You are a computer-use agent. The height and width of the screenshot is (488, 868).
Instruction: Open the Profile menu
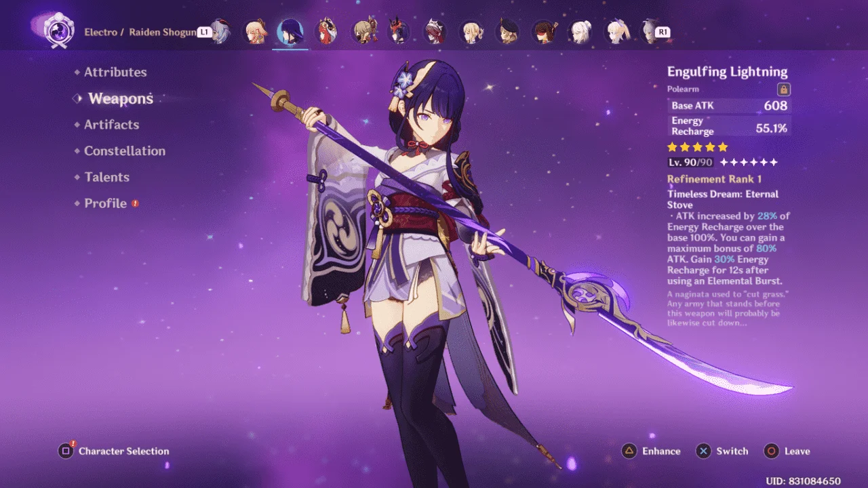pyautogui.click(x=105, y=203)
